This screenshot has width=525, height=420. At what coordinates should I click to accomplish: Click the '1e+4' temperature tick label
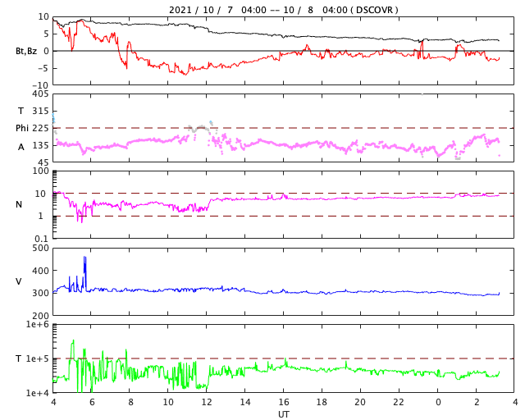[38, 393]
